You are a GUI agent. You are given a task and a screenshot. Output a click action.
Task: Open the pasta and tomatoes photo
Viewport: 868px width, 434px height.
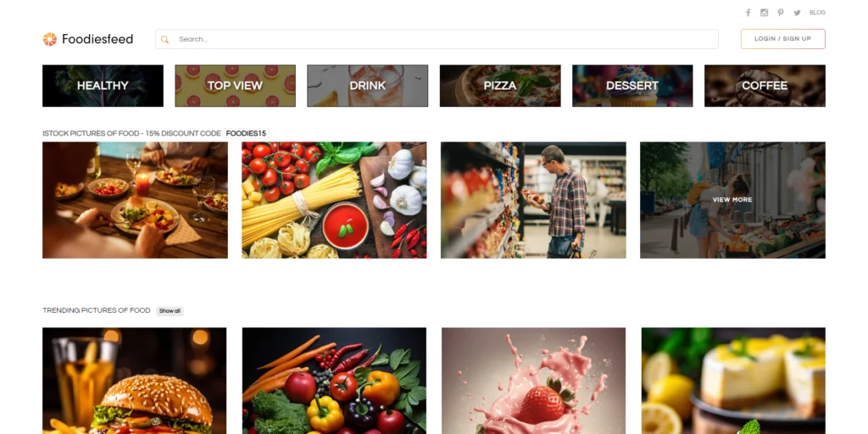tap(334, 200)
